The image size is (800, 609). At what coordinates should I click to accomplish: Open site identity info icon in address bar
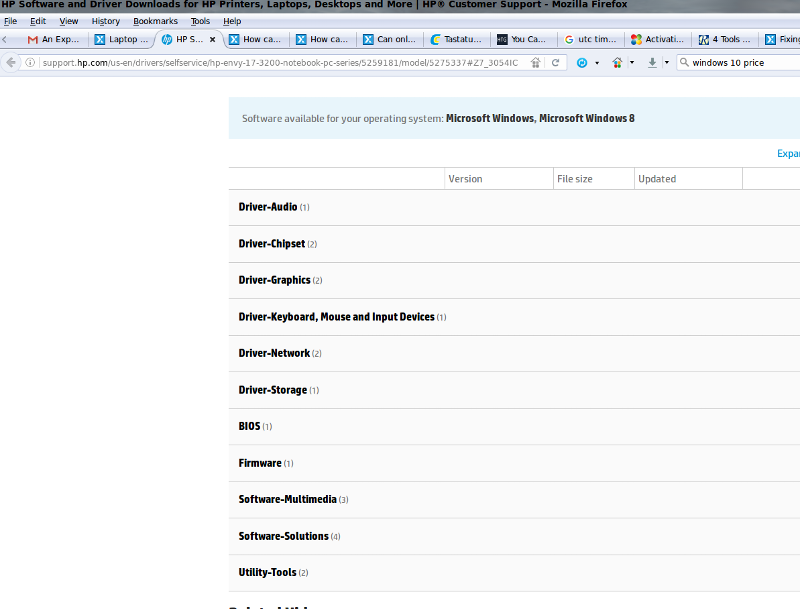30,63
